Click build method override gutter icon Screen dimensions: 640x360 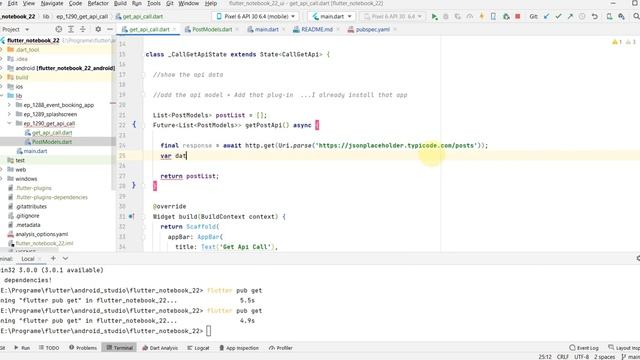point(131,217)
